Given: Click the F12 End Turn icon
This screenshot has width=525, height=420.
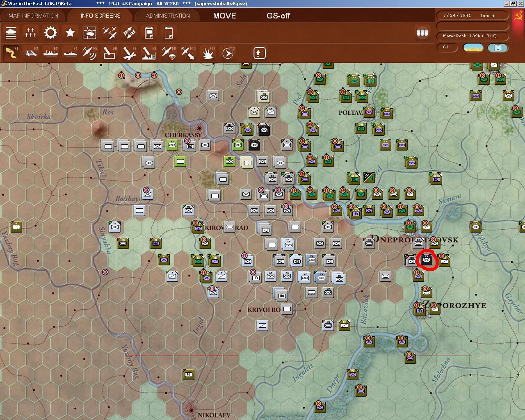Looking at the screenshot, I should coord(228,53).
